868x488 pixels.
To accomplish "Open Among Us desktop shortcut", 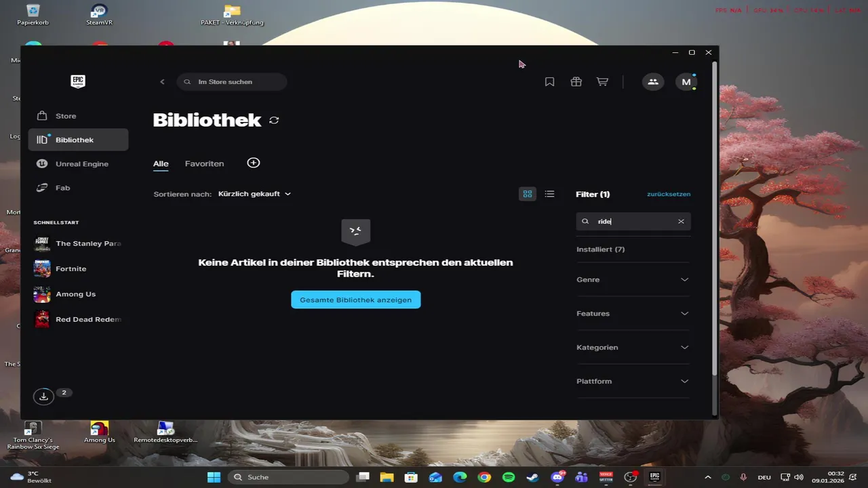I will click(99, 432).
